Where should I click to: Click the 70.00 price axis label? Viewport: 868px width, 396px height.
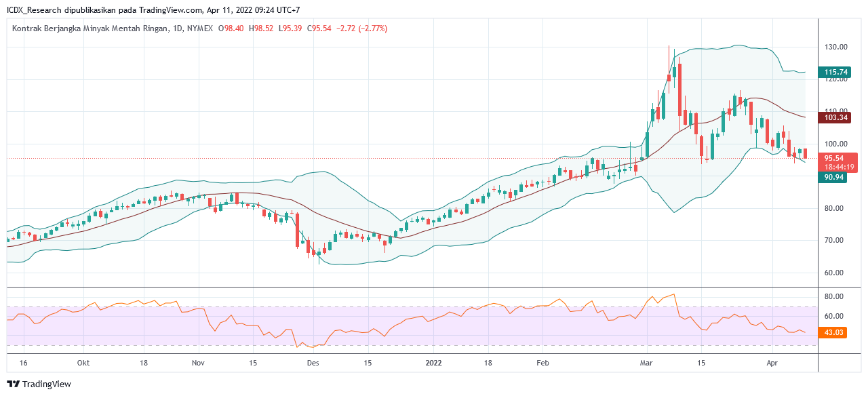tap(833, 241)
